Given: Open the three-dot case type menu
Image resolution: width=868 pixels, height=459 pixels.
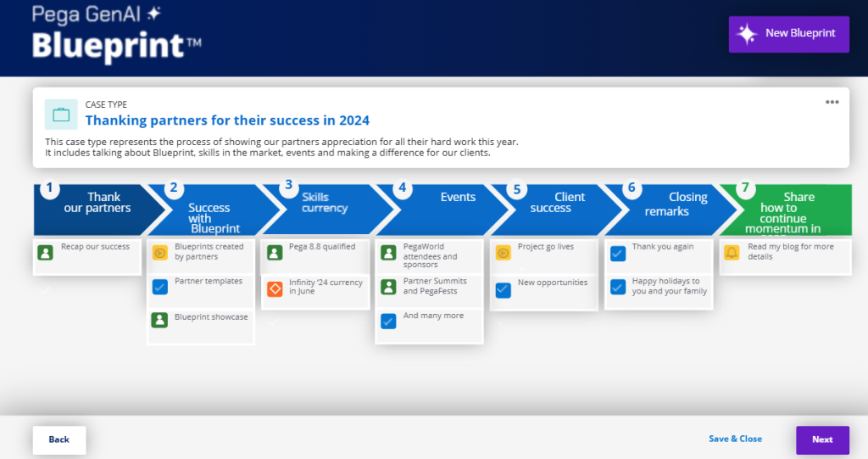Looking at the screenshot, I should point(832,102).
